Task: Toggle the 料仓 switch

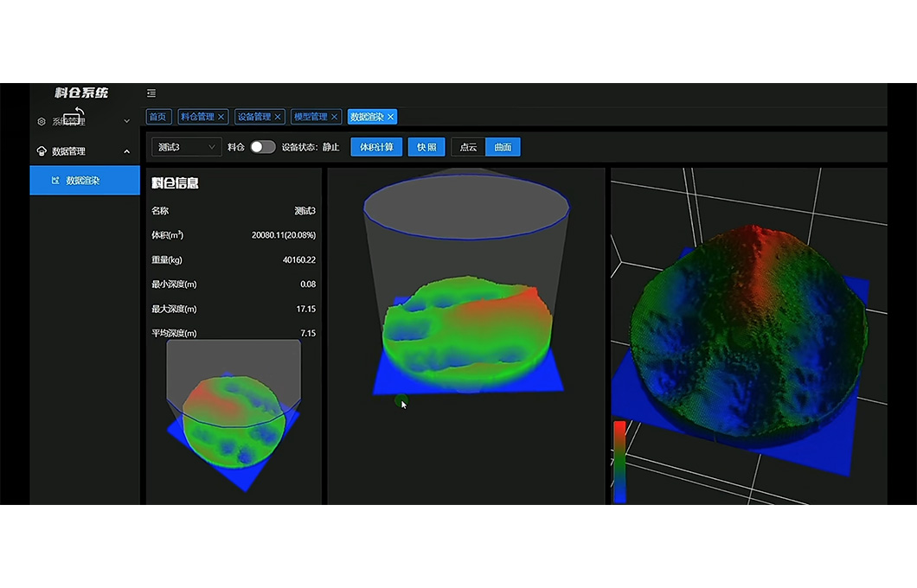Action: point(262,147)
